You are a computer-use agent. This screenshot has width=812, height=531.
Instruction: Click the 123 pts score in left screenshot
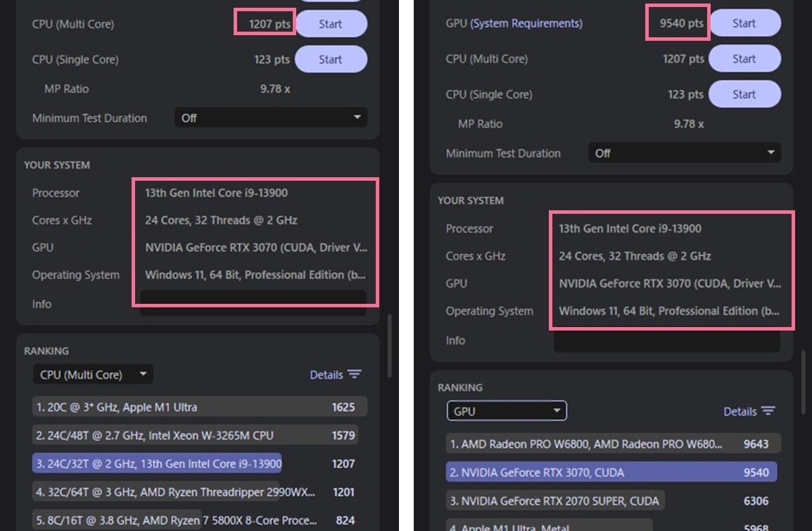[x=272, y=60]
